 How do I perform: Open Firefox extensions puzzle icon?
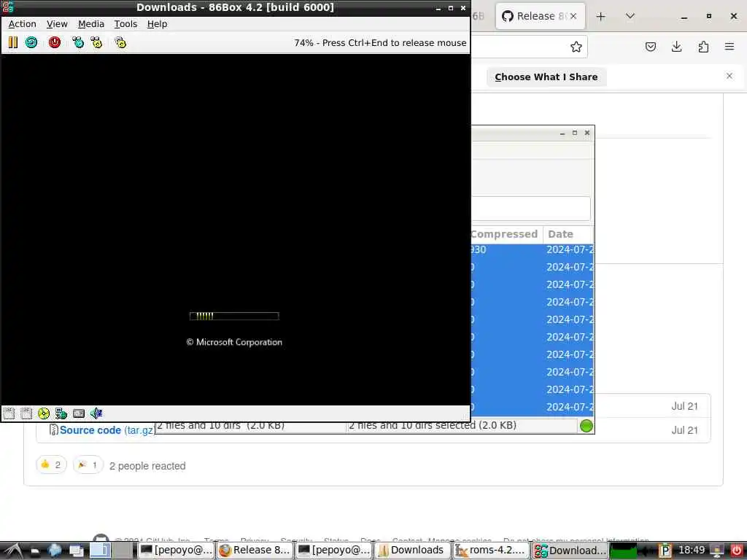pos(703,47)
